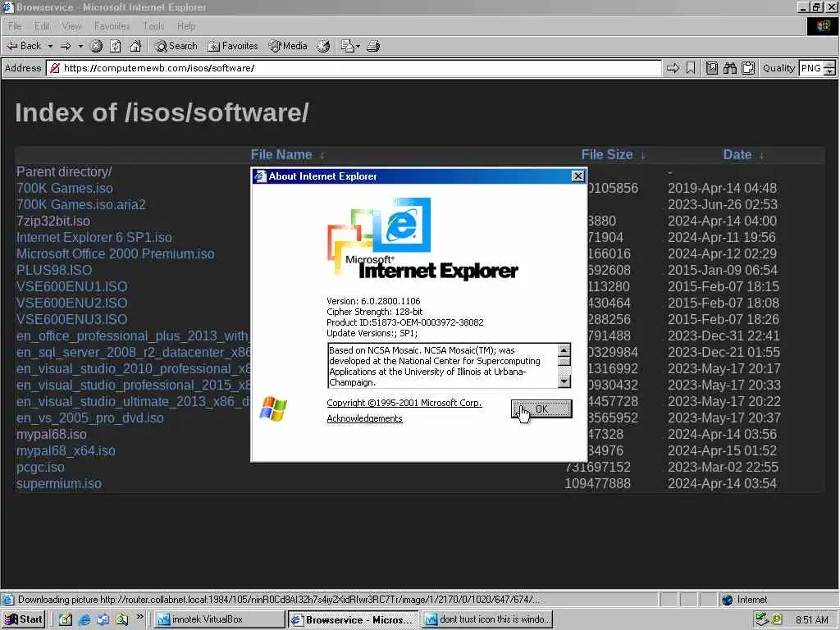Click the About text box scroll down arrow
The width and height of the screenshot is (840, 630).
564,381
